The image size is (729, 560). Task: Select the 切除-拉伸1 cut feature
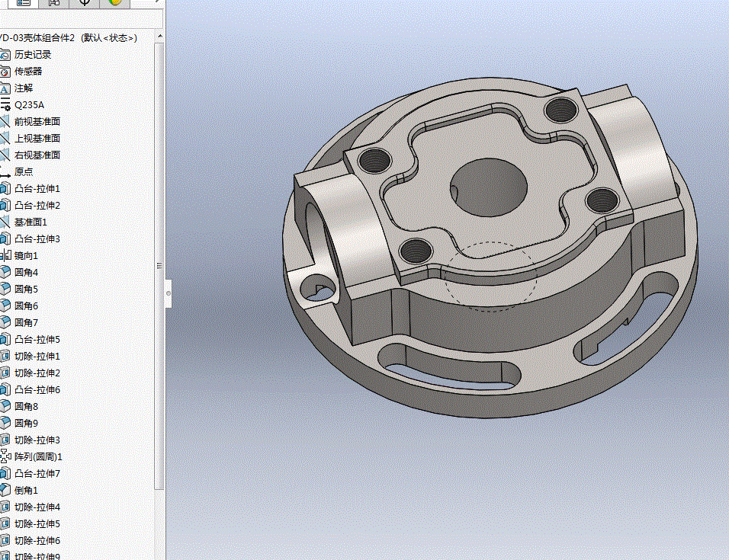point(37,356)
